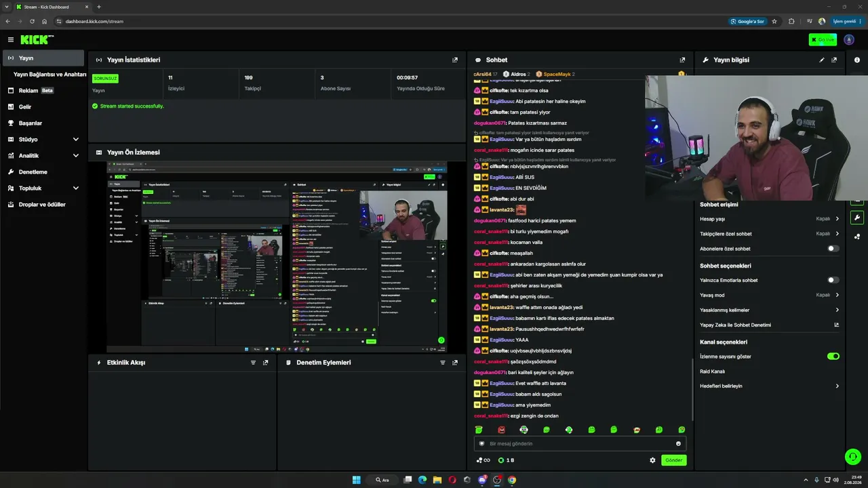Open chat settings gear icon
The image size is (868, 488).
pyautogui.click(x=652, y=460)
